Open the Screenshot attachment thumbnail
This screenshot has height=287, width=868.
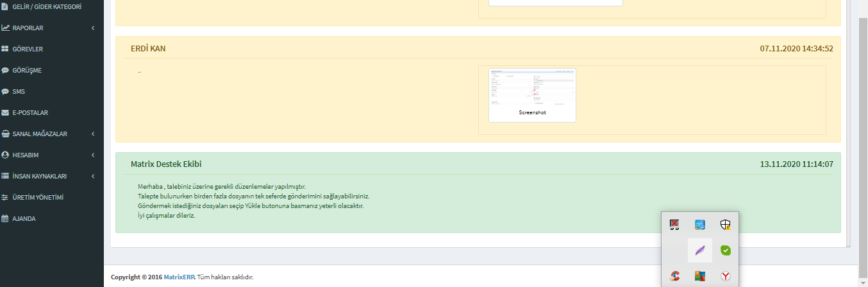click(x=532, y=94)
